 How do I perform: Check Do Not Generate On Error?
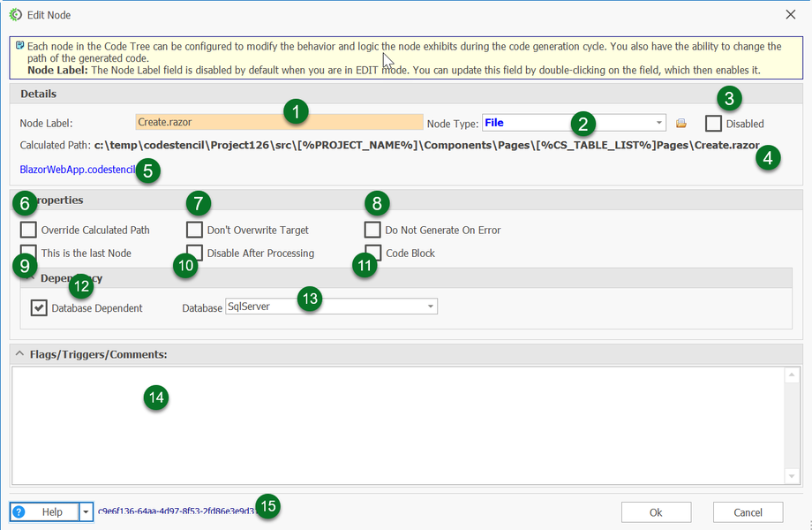click(372, 230)
